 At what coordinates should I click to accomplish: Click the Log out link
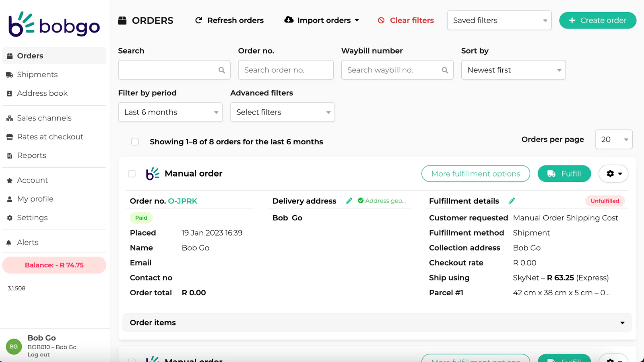pyautogui.click(x=39, y=355)
